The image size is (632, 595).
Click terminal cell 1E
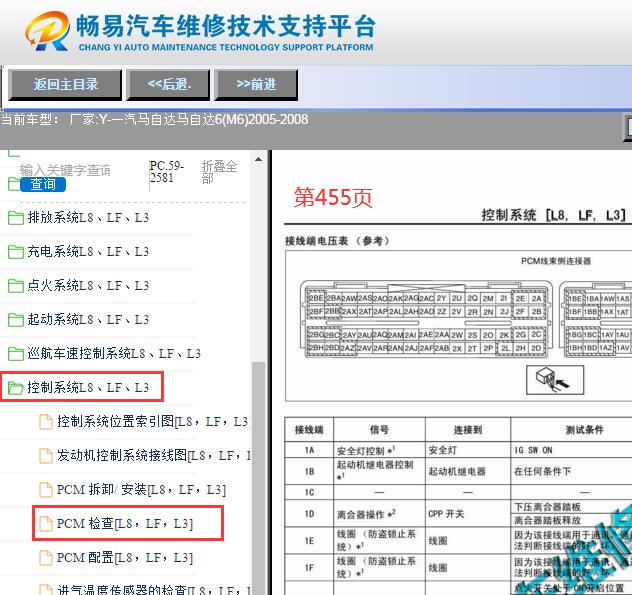click(x=309, y=541)
